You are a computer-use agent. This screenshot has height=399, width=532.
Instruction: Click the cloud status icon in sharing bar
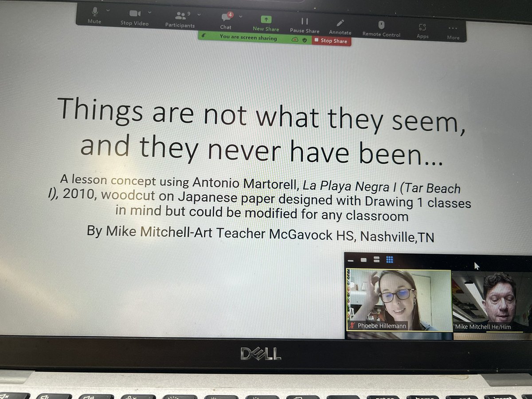[295, 39]
